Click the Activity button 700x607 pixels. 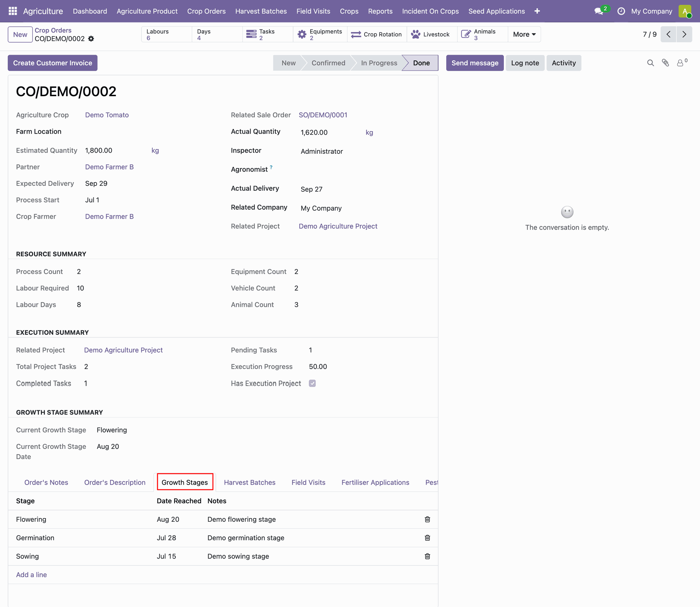pyautogui.click(x=564, y=63)
